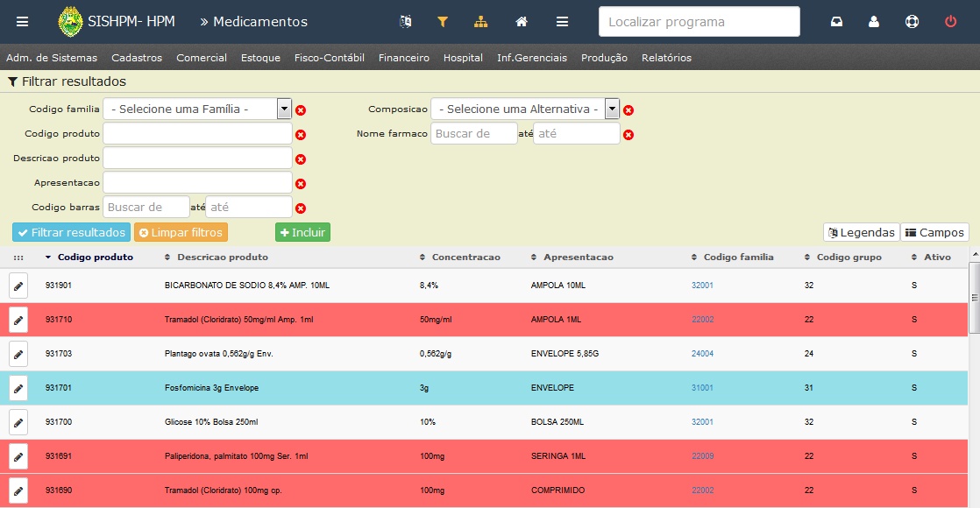Click the green Incluir button

coord(302,232)
